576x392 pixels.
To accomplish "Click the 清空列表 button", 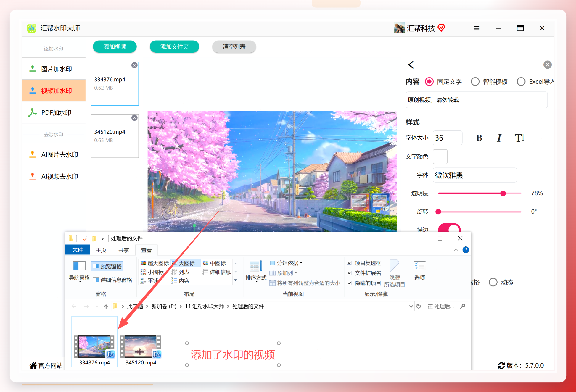I will coord(234,47).
